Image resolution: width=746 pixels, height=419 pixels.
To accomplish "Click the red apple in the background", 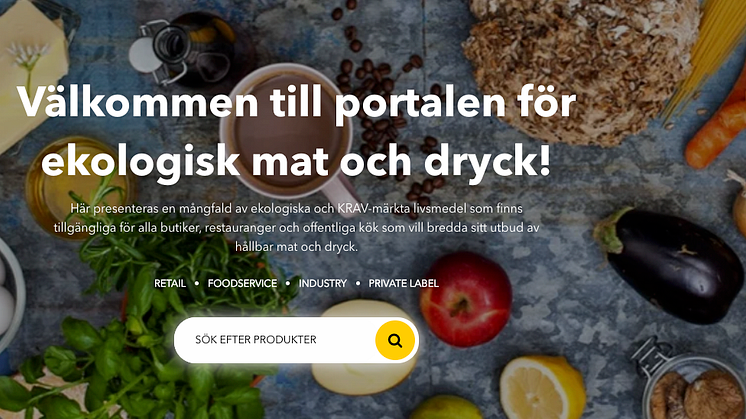I will click(466, 298).
